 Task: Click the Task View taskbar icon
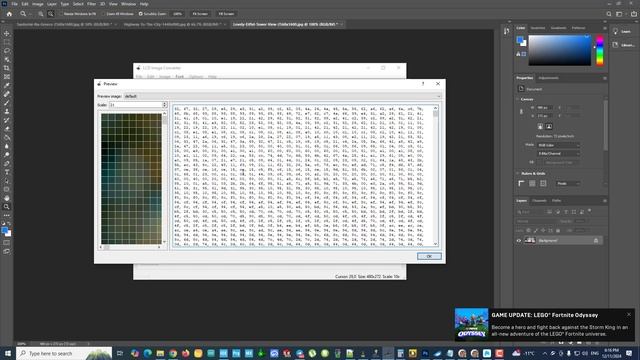click(120, 353)
